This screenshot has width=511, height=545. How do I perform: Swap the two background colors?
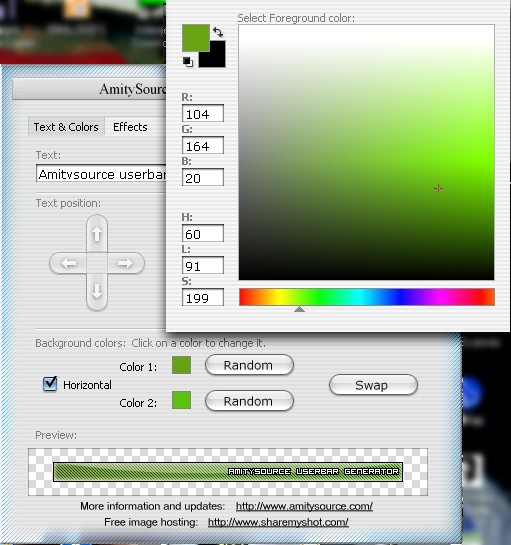(373, 385)
